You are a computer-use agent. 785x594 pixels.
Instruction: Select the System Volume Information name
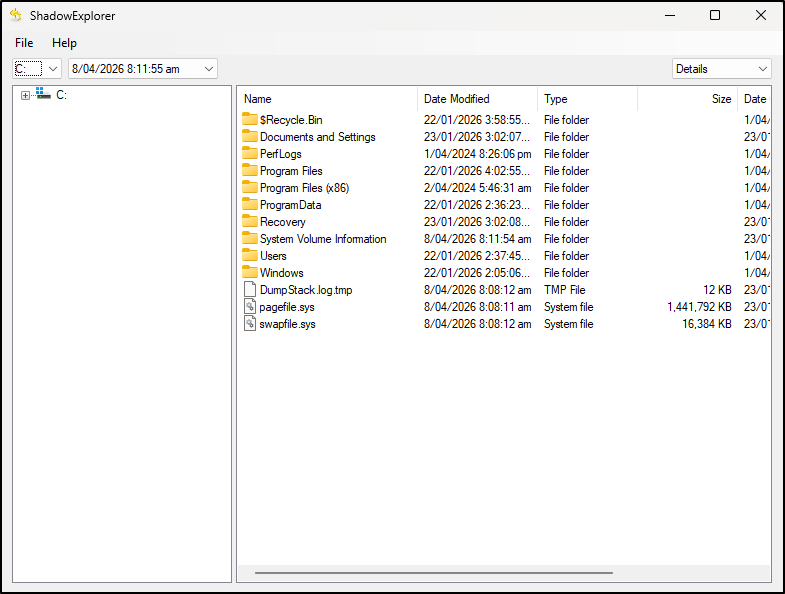tap(323, 239)
